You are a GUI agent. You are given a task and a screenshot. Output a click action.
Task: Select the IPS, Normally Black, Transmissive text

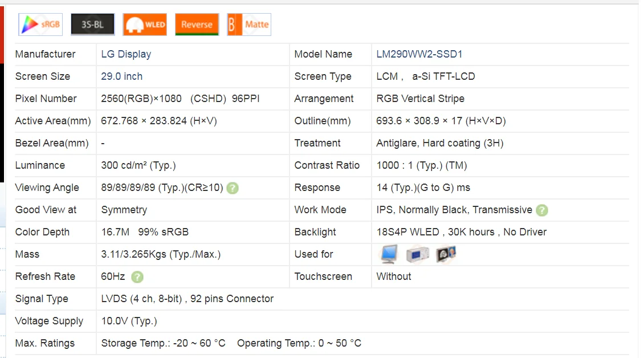coord(454,210)
